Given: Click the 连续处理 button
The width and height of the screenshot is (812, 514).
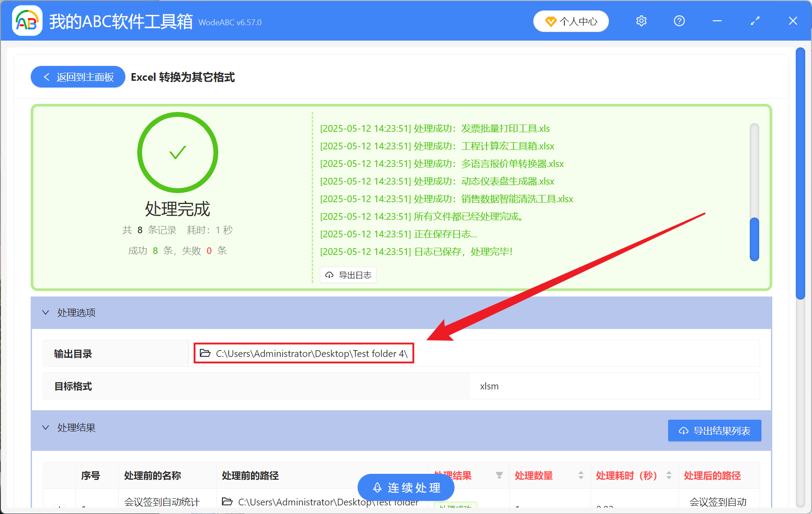Looking at the screenshot, I should 405,487.
